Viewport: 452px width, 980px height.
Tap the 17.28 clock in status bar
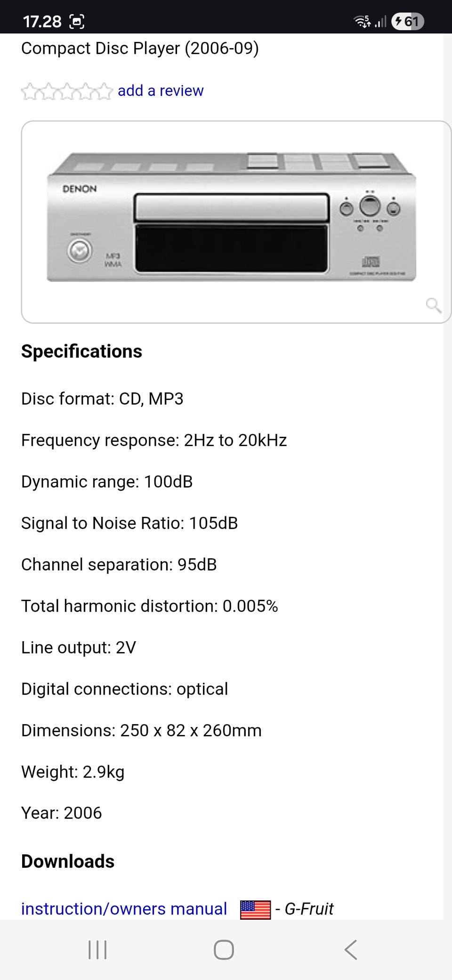tap(42, 22)
